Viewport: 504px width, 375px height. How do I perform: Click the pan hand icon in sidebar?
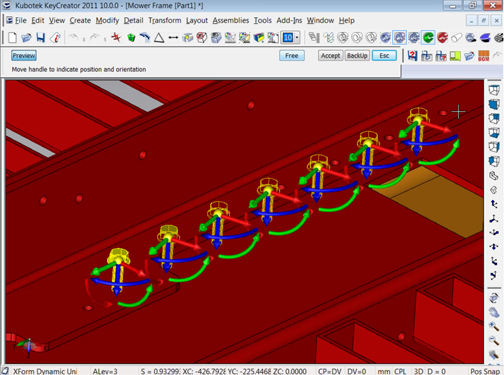click(494, 312)
